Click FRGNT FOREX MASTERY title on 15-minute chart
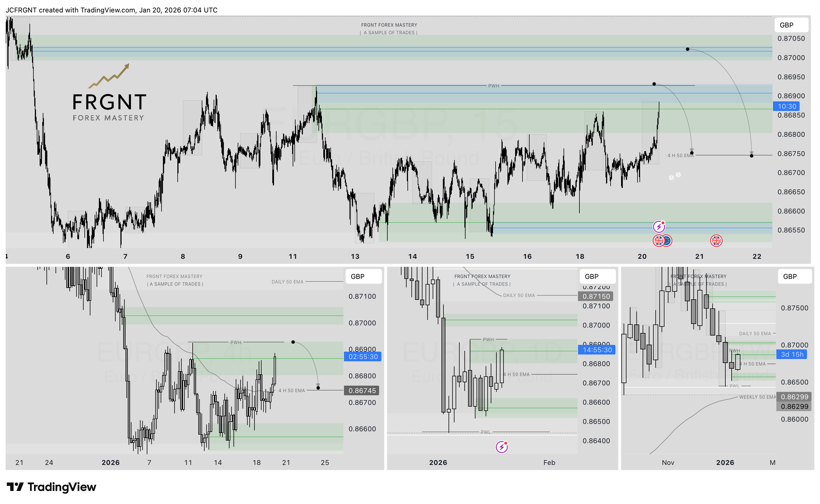Viewport: 820px width, 504px height. (x=389, y=25)
